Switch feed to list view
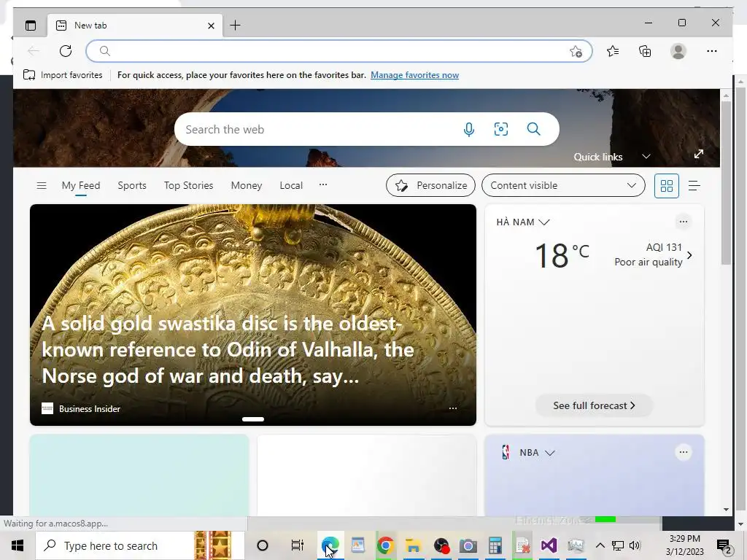This screenshot has height=560, width=747. [694, 185]
